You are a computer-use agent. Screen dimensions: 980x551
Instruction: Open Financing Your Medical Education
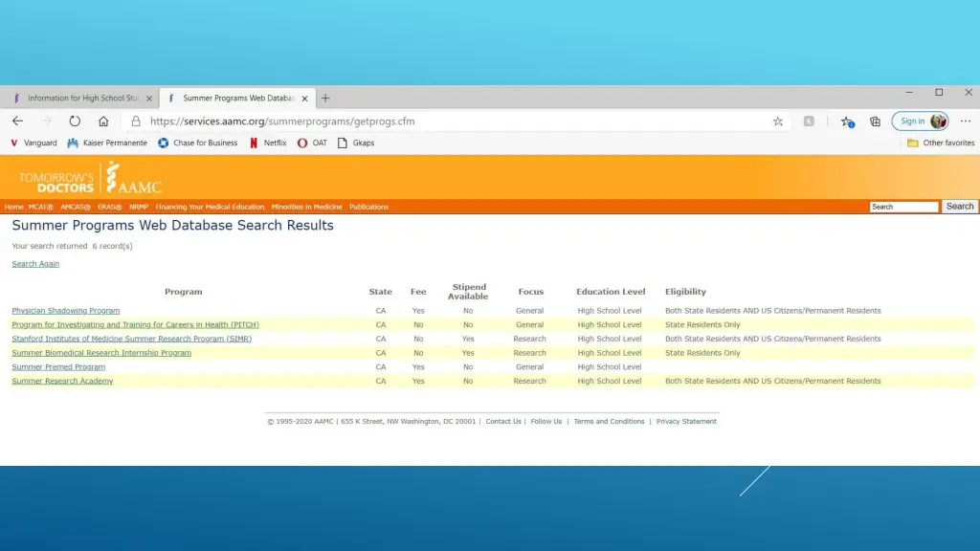coord(210,207)
